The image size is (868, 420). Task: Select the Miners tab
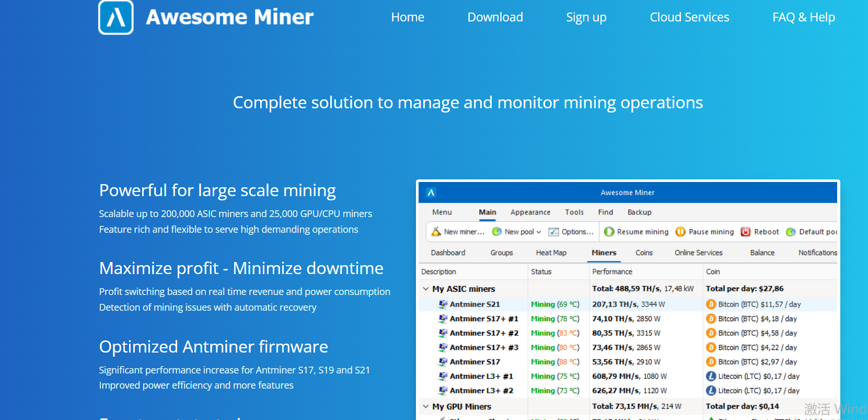pos(604,253)
